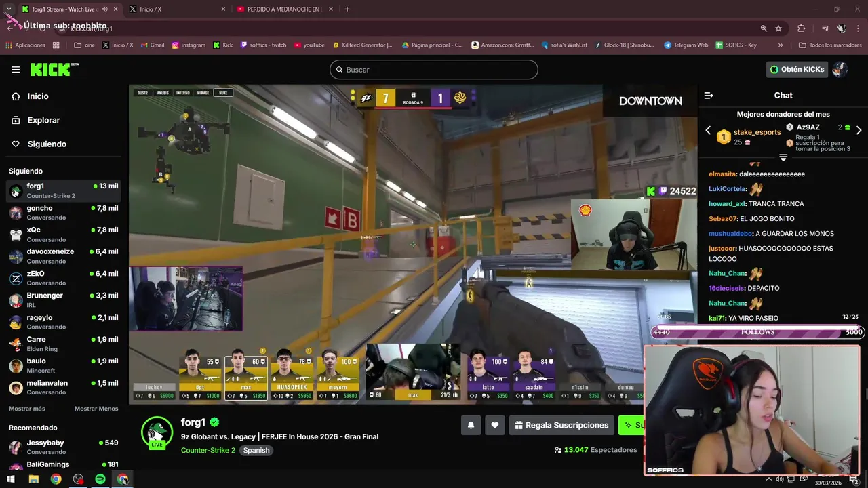Open Jessybaby recommended channel
This screenshot has width=868, height=488.
[64, 447]
